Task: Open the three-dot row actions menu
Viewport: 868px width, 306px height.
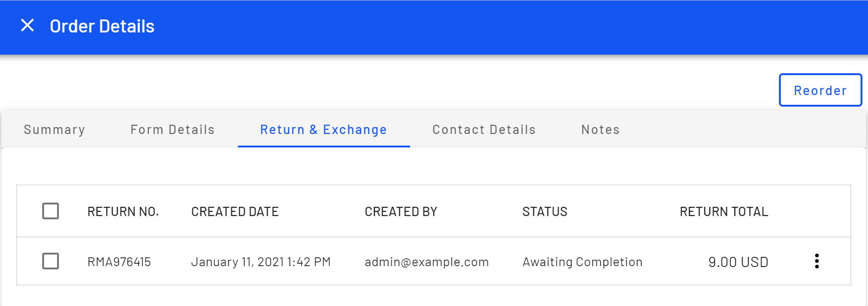Action: (817, 261)
